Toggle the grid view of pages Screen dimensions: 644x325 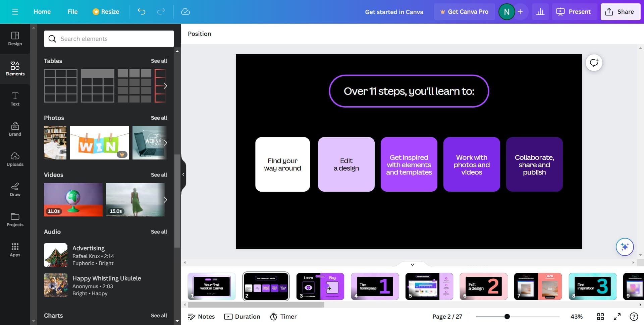click(x=600, y=317)
